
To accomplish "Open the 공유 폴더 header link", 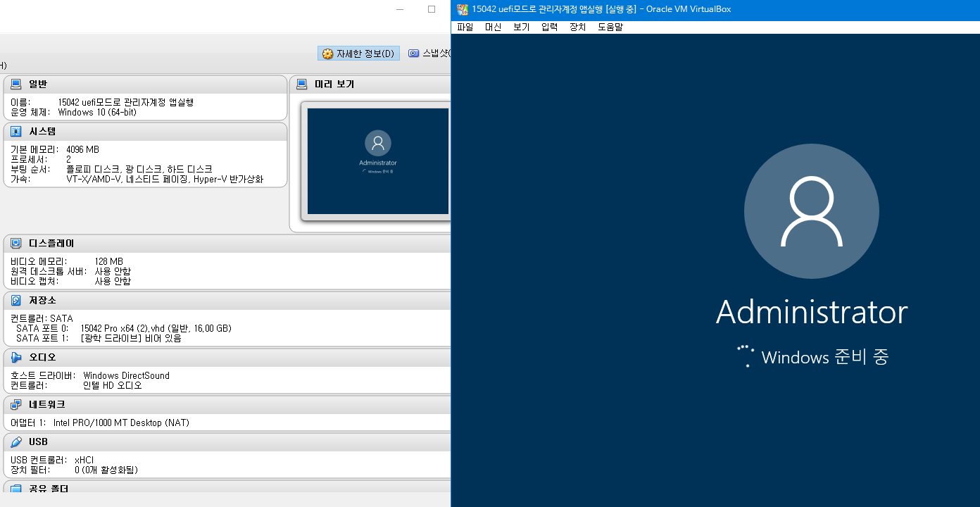I will point(49,488).
